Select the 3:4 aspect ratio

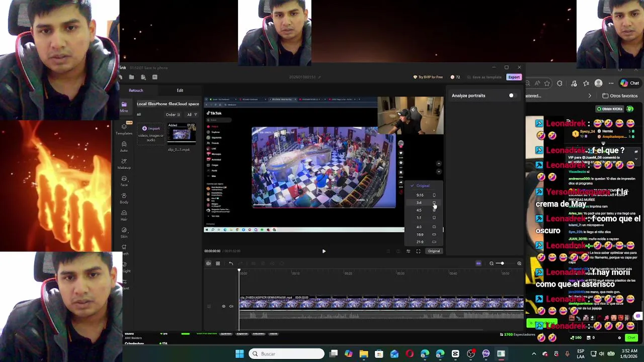click(x=423, y=203)
